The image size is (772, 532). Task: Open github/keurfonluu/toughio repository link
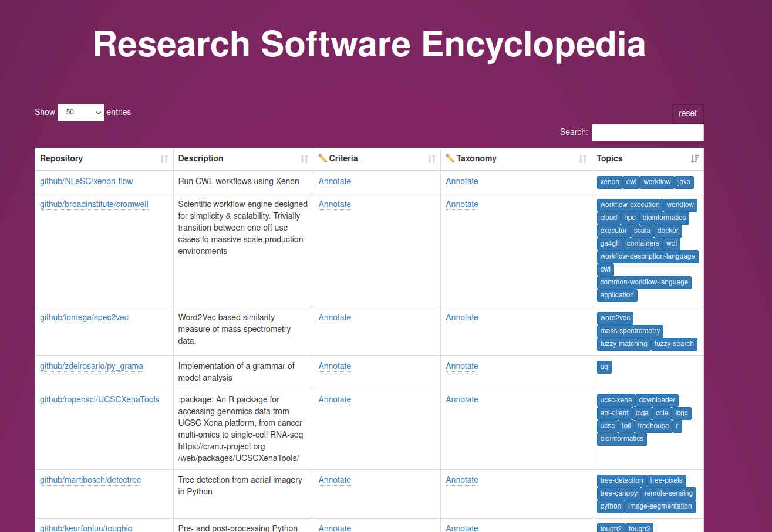pos(86,528)
